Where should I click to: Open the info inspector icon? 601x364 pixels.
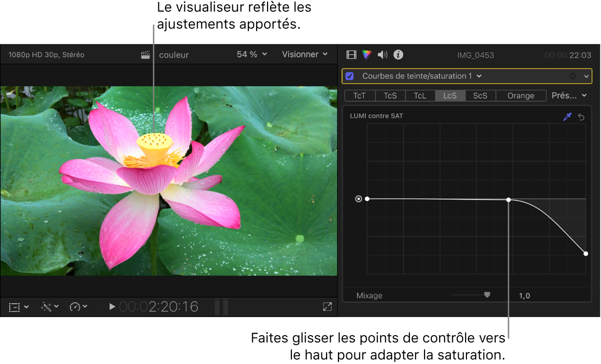pyautogui.click(x=399, y=55)
